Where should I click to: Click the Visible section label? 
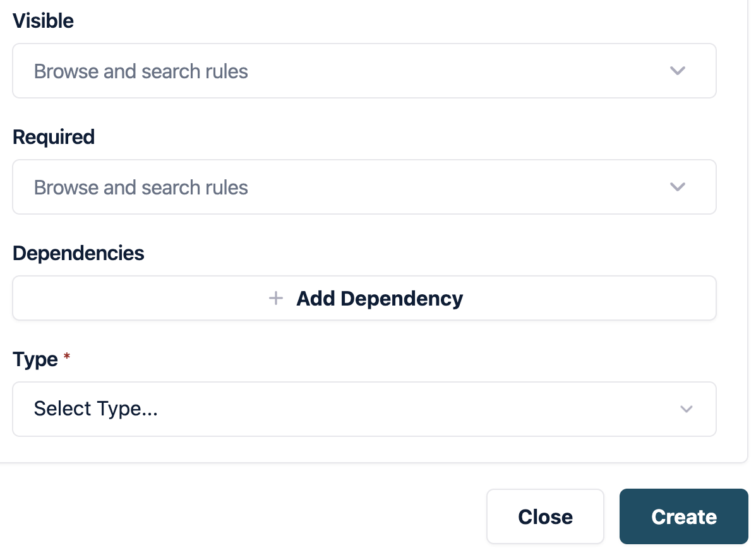point(43,21)
